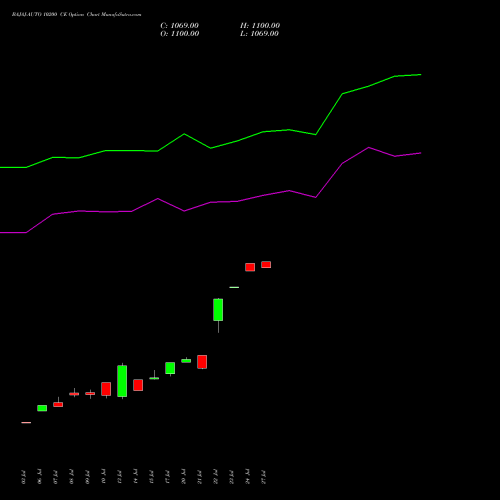Viewport: 500px width, 500px height.
Task: Click the red candle above 21 Jul
Action: (202, 362)
